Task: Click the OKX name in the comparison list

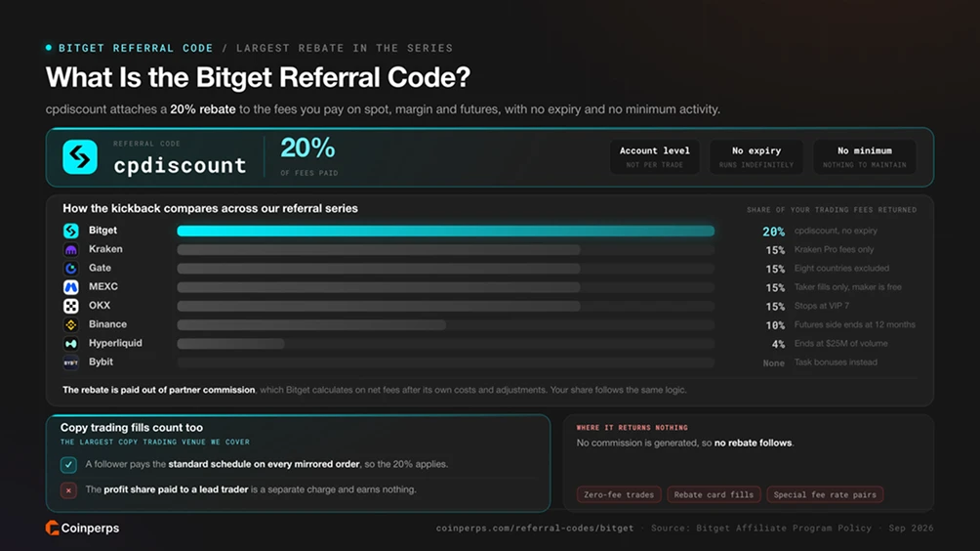Action: coord(100,305)
